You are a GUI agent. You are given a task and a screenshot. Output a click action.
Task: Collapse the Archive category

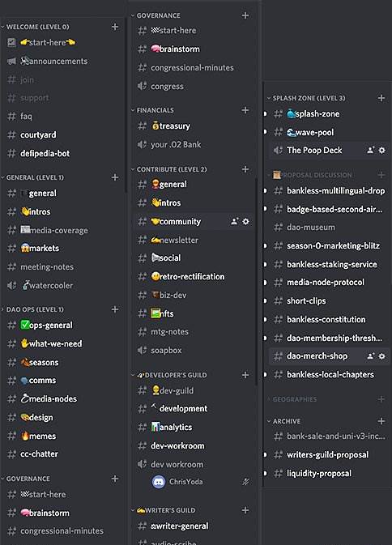tap(283, 421)
